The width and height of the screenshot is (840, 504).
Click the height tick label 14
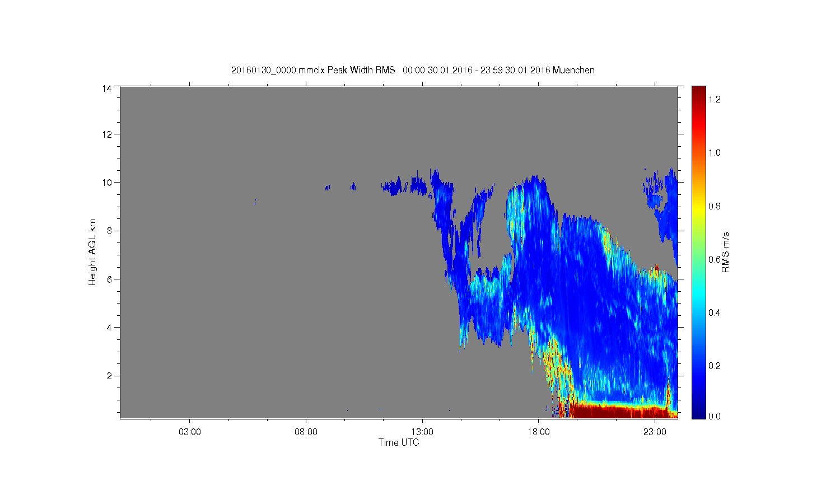[107, 88]
